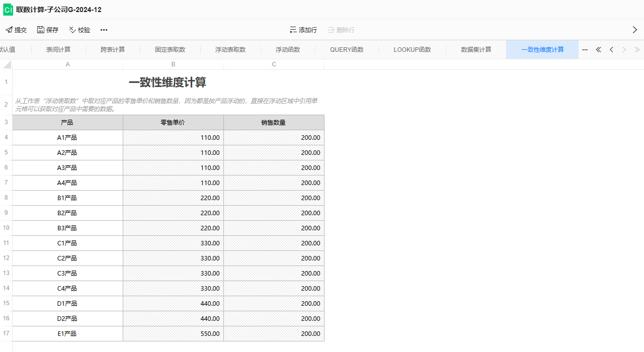The width and height of the screenshot is (644, 352).
Task: Open the toolbar's more options ellipsis
Action: [104, 30]
